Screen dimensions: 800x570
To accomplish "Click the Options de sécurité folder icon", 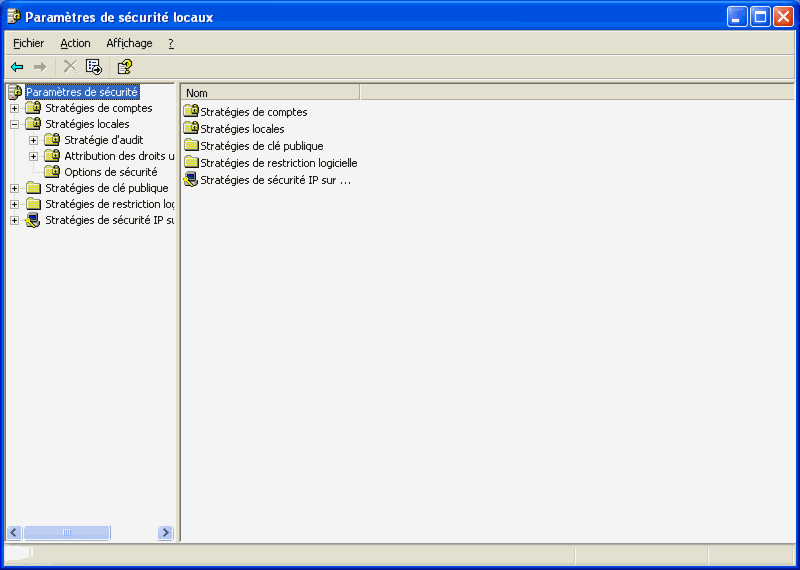I will point(52,172).
